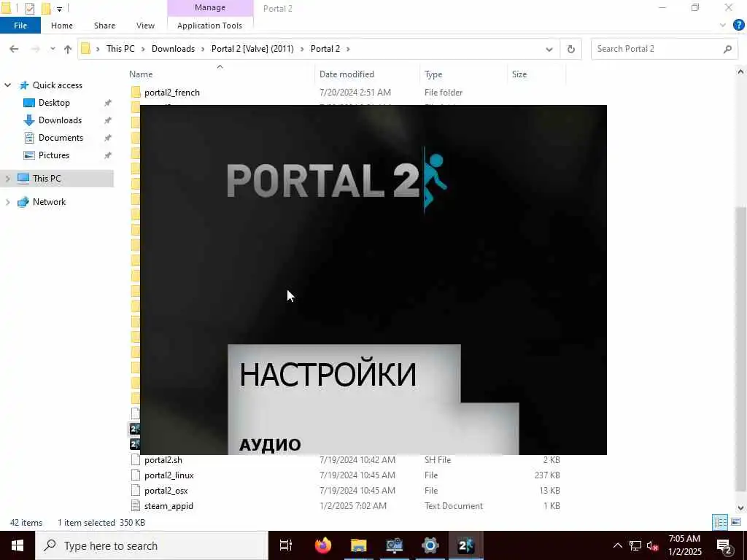This screenshot has width=747, height=560.
Task: Select Quick access in the navigation pane
Action: pyautogui.click(x=57, y=85)
